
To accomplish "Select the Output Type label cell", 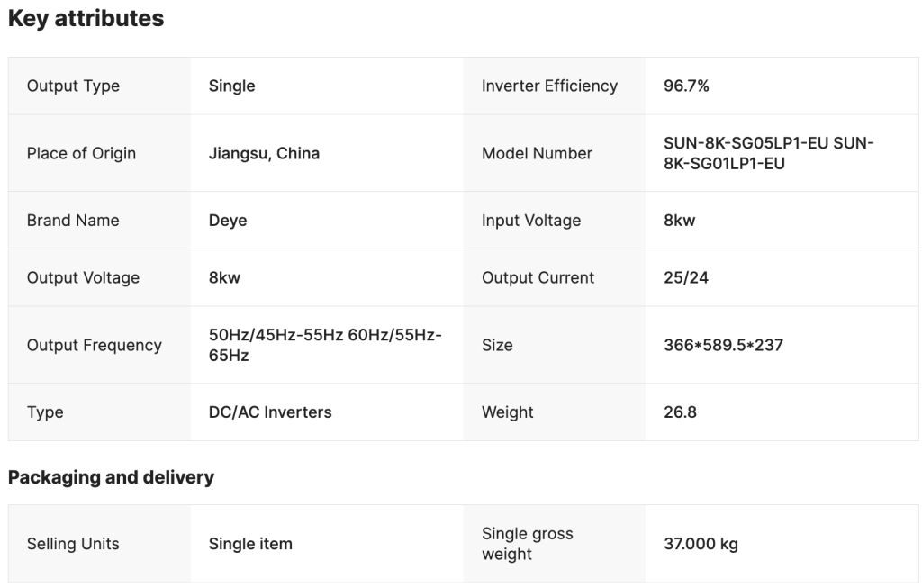I will tap(73, 86).
